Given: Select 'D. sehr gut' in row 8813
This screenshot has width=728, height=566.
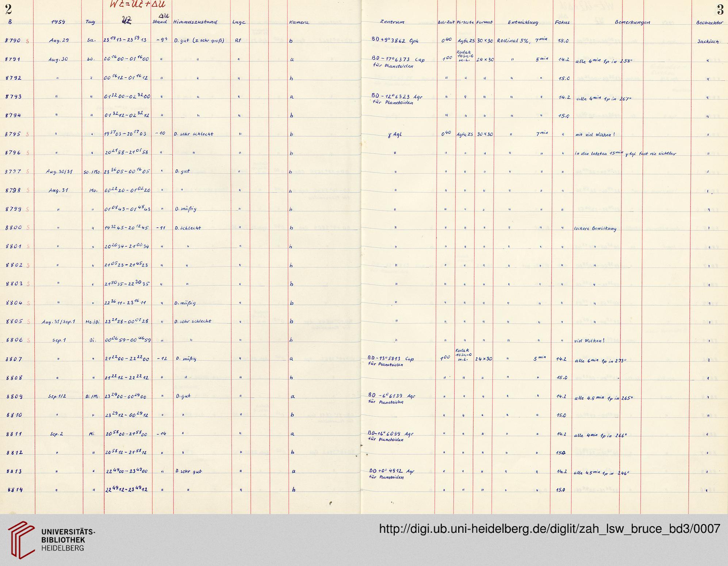Looking at the screenshot, I should click(x=188, y=471).
